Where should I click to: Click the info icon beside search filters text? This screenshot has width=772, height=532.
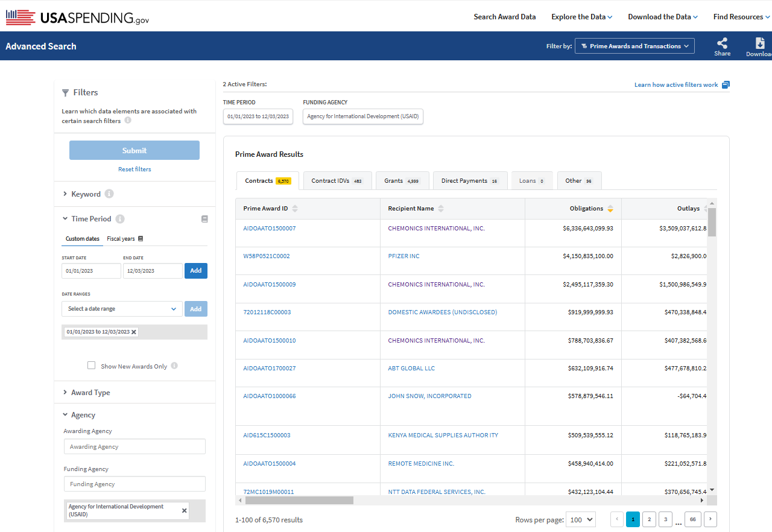pos(128,121)
